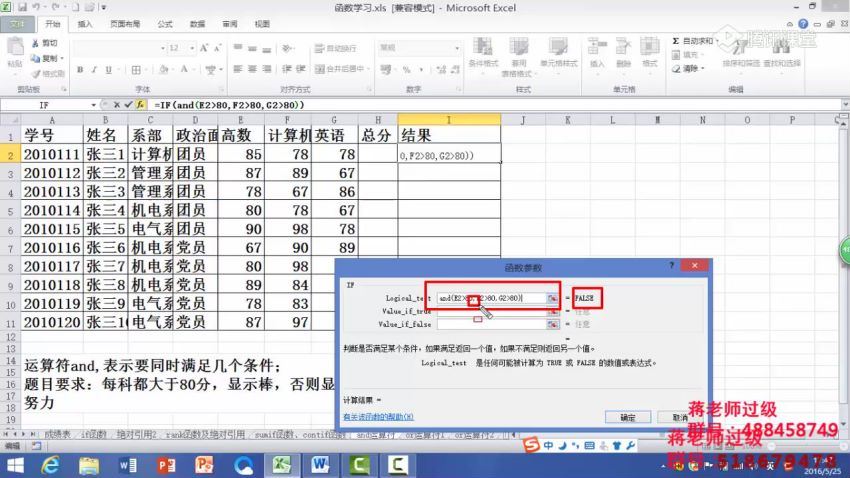This screenshot has height=478, width=850.
Task: Expand the Merge and Center (合并后居中) dropdown
Action: 368,69
